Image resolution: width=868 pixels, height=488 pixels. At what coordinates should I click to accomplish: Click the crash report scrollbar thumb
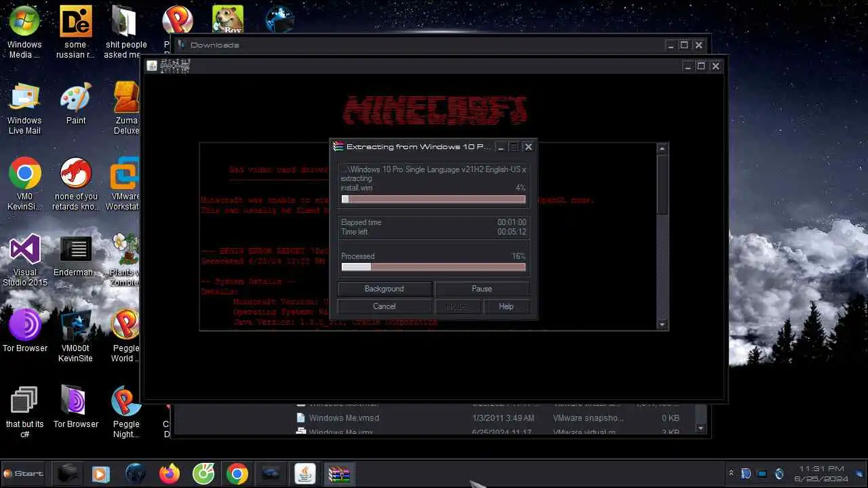tap(663, 184)
